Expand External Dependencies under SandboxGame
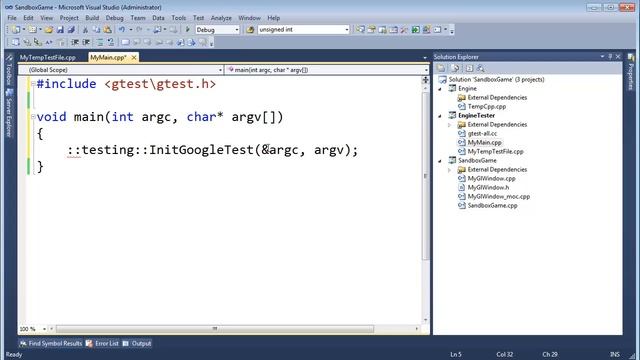 pos(450,170)
